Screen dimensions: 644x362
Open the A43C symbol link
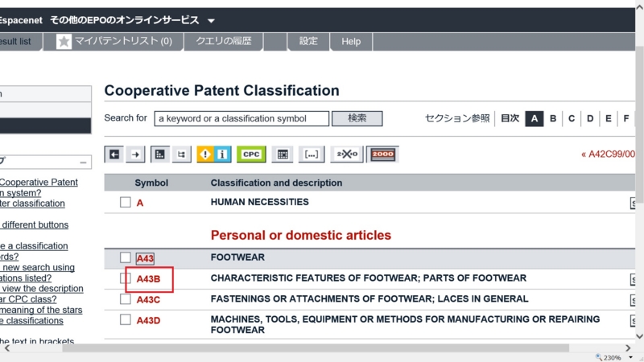(148, 300)
